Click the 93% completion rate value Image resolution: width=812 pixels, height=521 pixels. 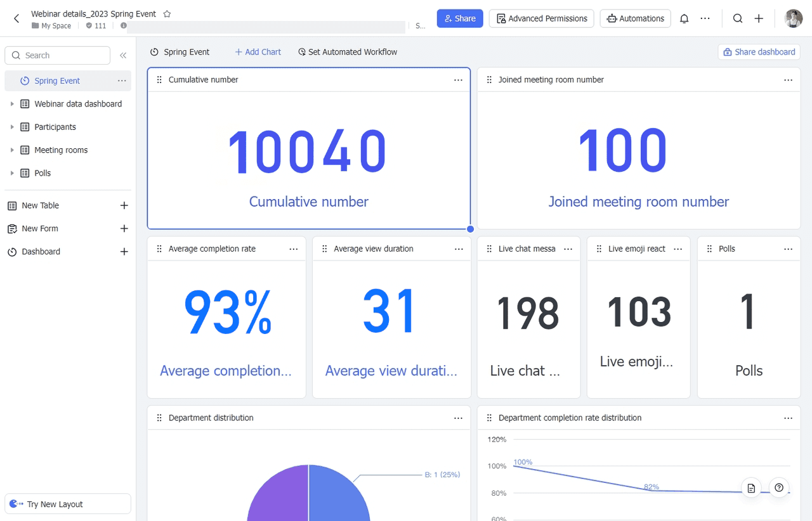pos(228,312)
